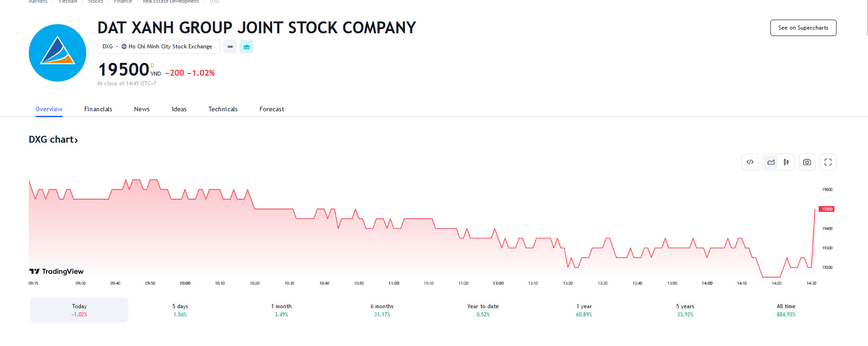Take a chart snapshot with camera icon
Viewport: 868px width, 346px height.
807,162
